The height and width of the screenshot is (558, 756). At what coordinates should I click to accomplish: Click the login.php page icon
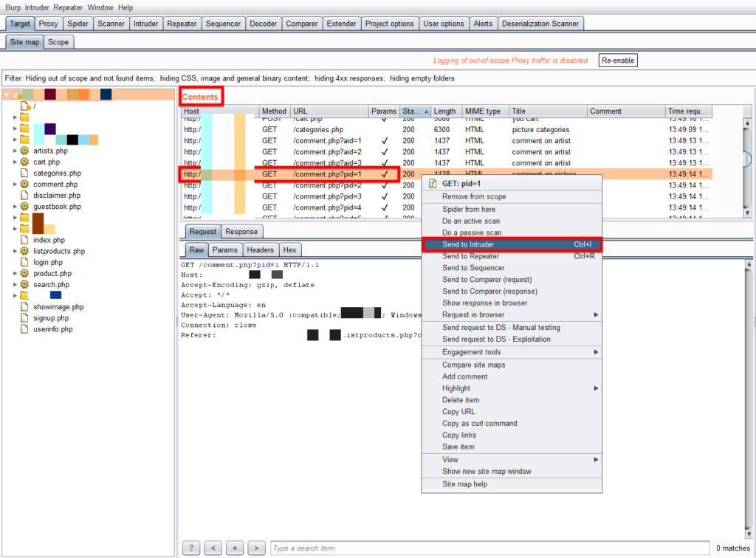click(x=24, y=262)
